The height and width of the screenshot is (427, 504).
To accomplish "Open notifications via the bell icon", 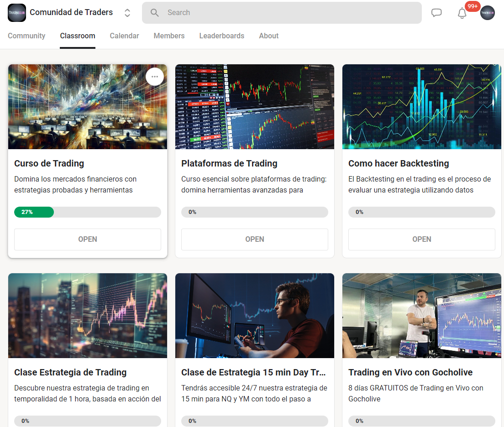I will [462, 13].
